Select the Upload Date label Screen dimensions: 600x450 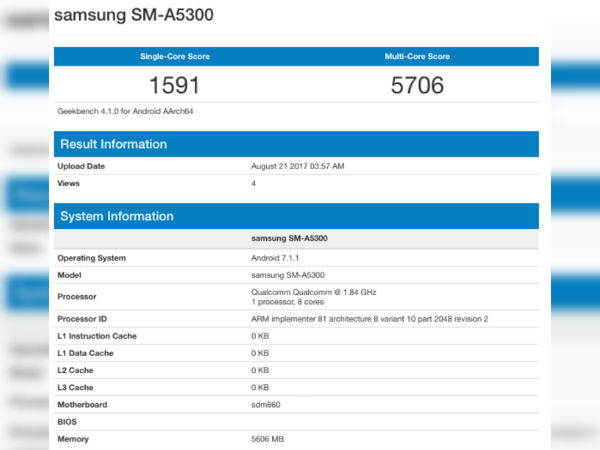81,166
